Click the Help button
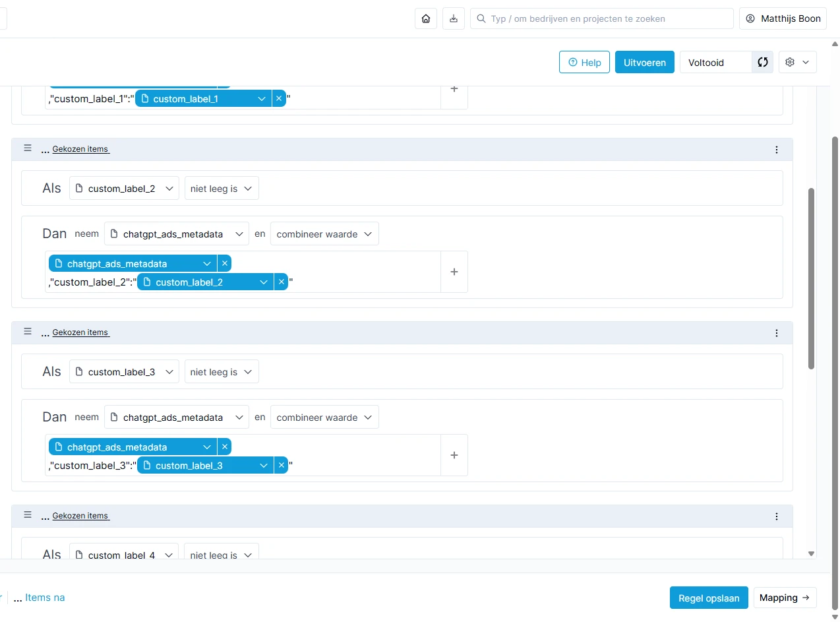This screenshot has width=840, height=622. point(584,62)
